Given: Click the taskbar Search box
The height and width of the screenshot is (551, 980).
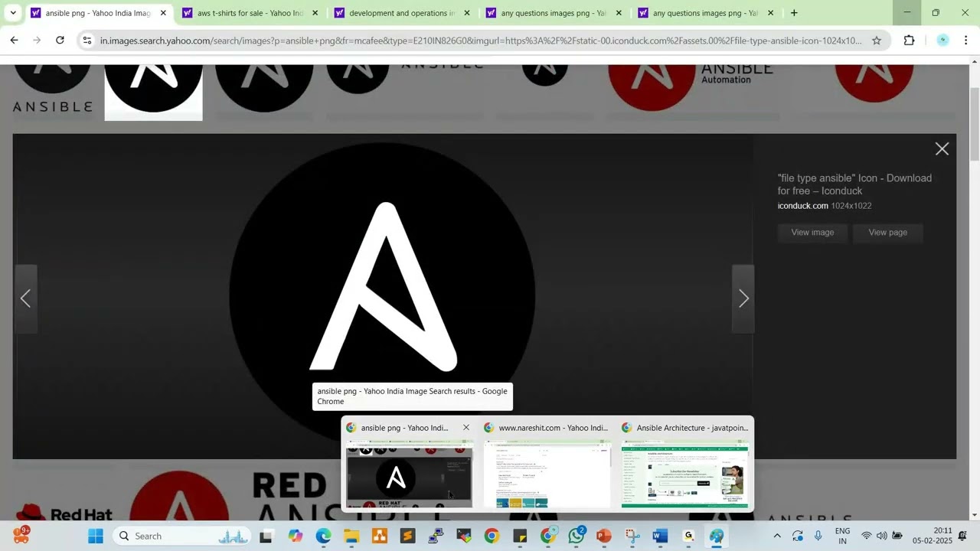Looking at the screenshot, I should pyautogui.click(x=181, y=536).
